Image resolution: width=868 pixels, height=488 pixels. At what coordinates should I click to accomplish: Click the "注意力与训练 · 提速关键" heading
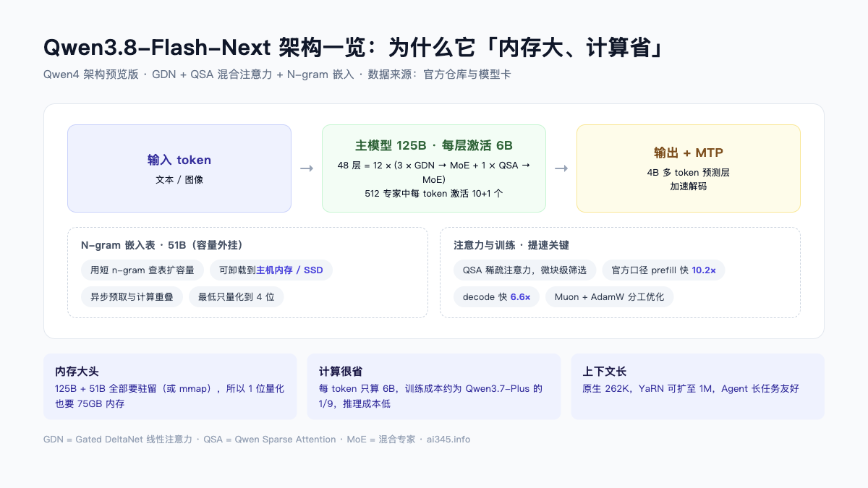click(x=511, y=245)
